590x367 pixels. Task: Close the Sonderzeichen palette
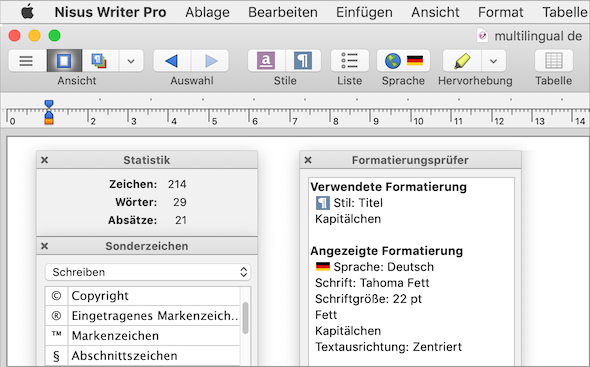tap(44, 246)
